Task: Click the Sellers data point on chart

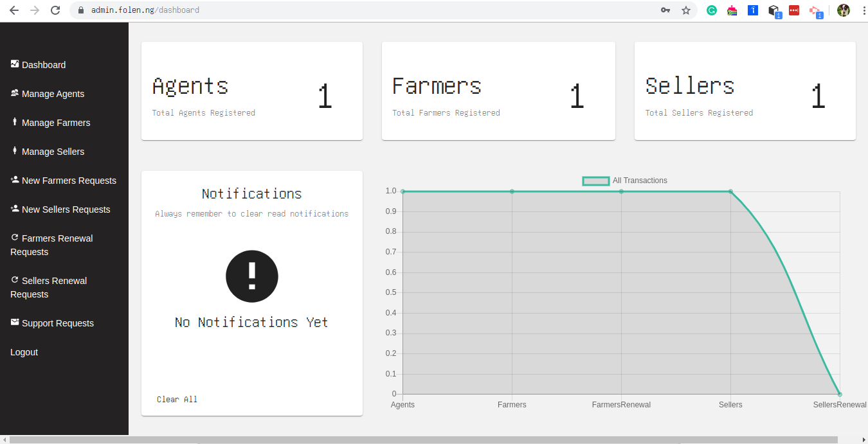Action: pyautogui.click(x=730, y=191)
